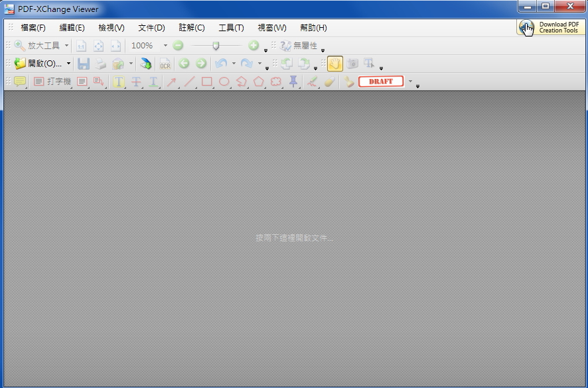Select the cloud annotation tool
The height and width of the screenshot is (388, 588).
276,82
